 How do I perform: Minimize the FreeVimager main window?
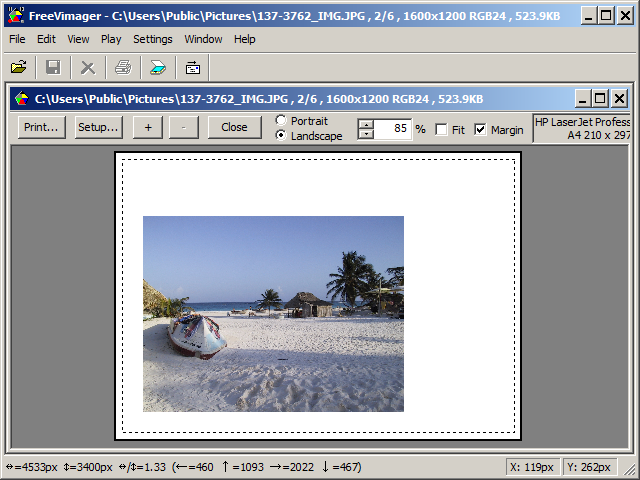[x=588, y=16]
